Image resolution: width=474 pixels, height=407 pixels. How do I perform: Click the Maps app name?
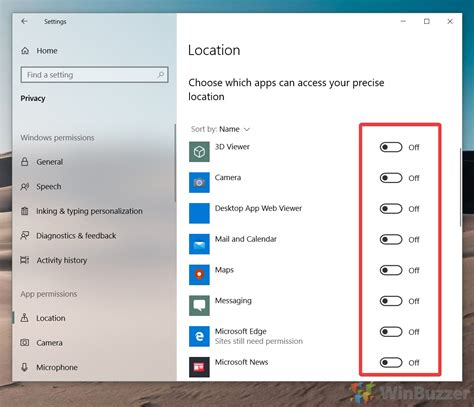click(224, 270)
